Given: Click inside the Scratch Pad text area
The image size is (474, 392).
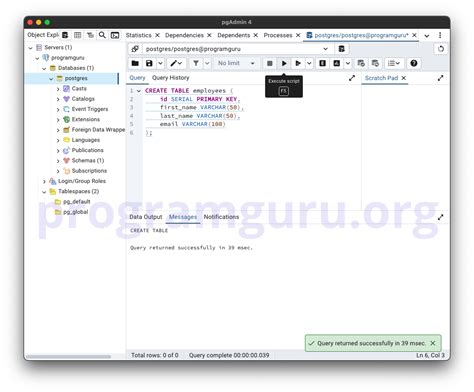Looking at the screenshot, I should tap(405, 147).
